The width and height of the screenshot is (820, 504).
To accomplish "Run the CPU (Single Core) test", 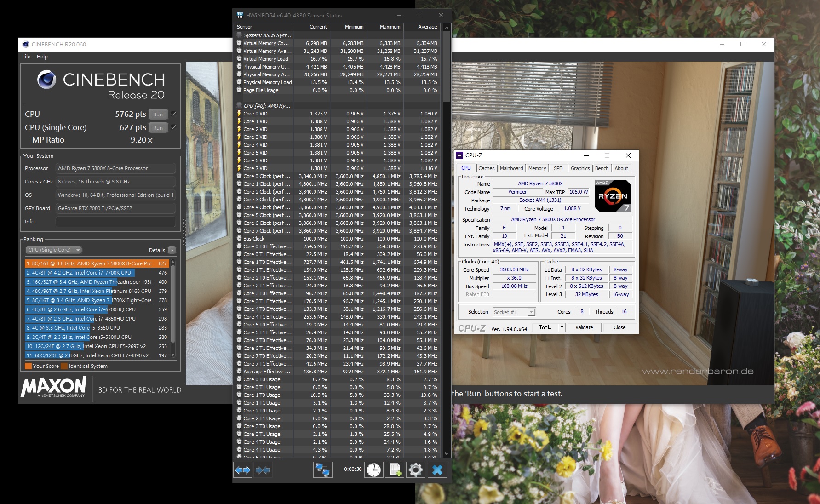I will click(158, 128).
